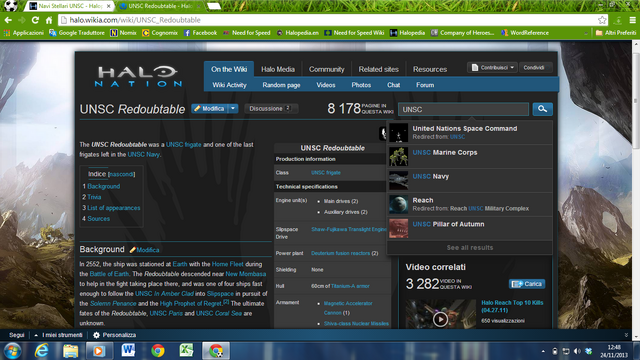Select United Nations Space Command suggestion
The width and height of the screenshot is (640, 360).
coord(470,132)
